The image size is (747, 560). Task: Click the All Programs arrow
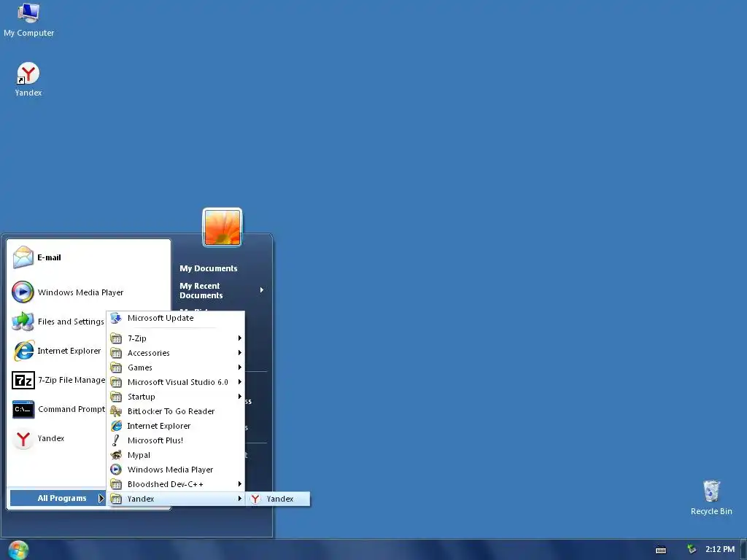101,498
